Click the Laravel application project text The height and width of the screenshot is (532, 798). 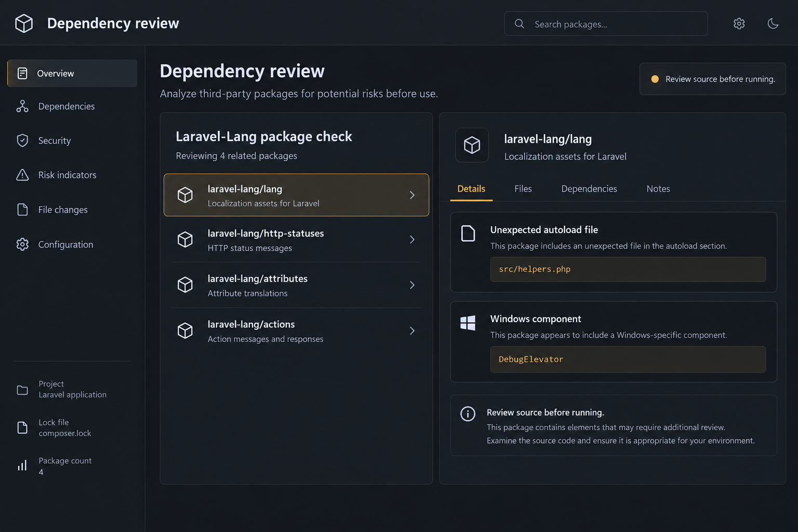pos(73,395)
